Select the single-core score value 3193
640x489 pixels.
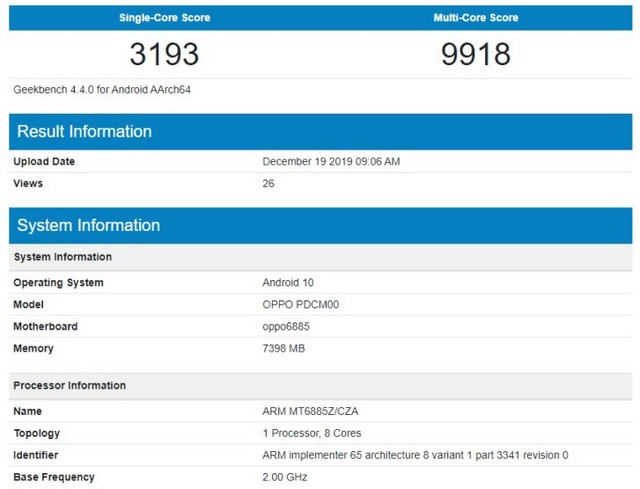pos(164,54)
